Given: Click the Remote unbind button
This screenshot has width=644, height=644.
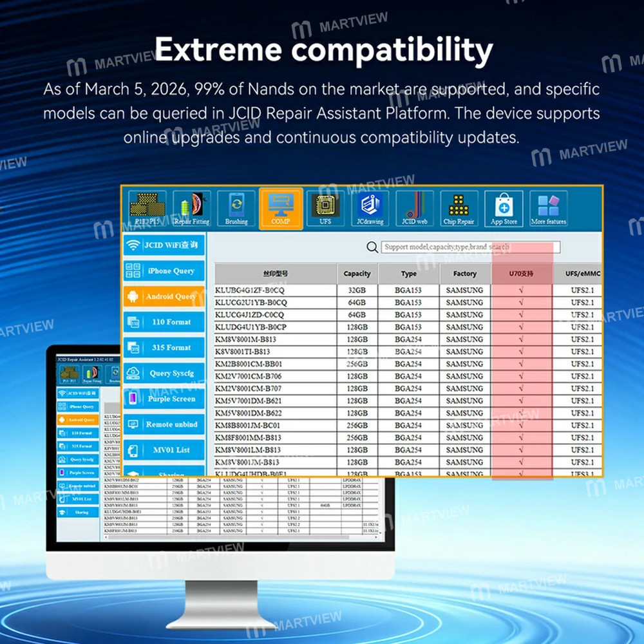Looking at the screenshot, I should 164,424.
